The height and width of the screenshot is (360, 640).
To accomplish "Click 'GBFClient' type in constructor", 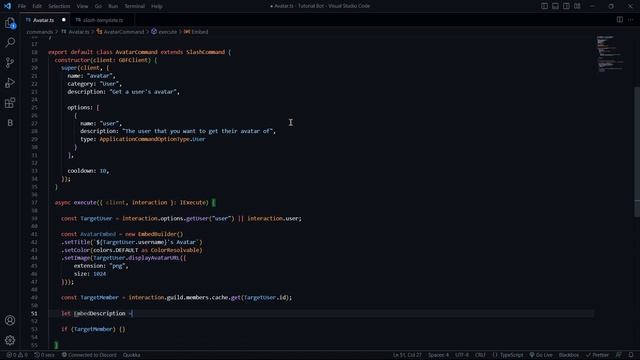I will [133, 60].
